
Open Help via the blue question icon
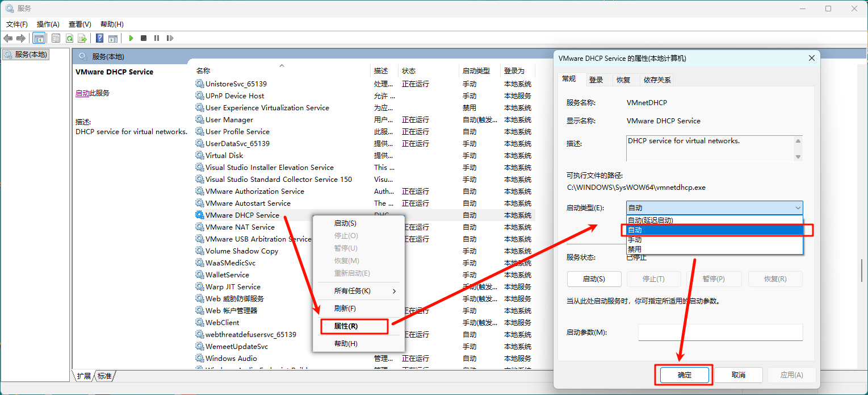(99, 38)
